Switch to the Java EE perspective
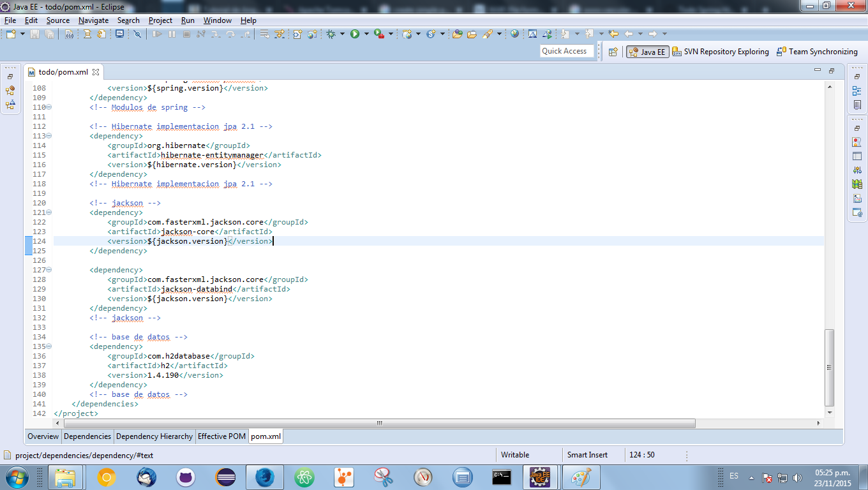The width and height of the screenshot is (868, 490). 647,52
